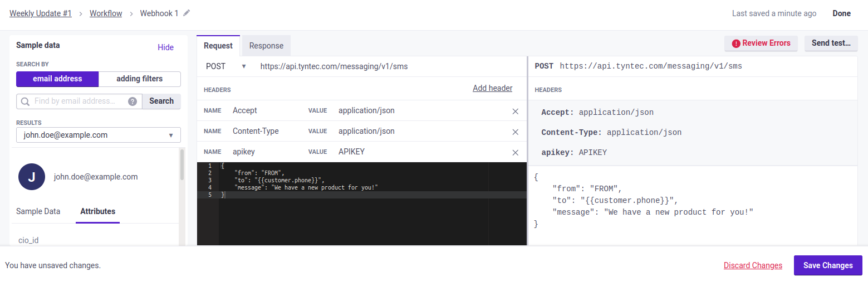This screenshot has width=868, height=281.
Task: Open the Sample Data tab
Action: [38, 211]
